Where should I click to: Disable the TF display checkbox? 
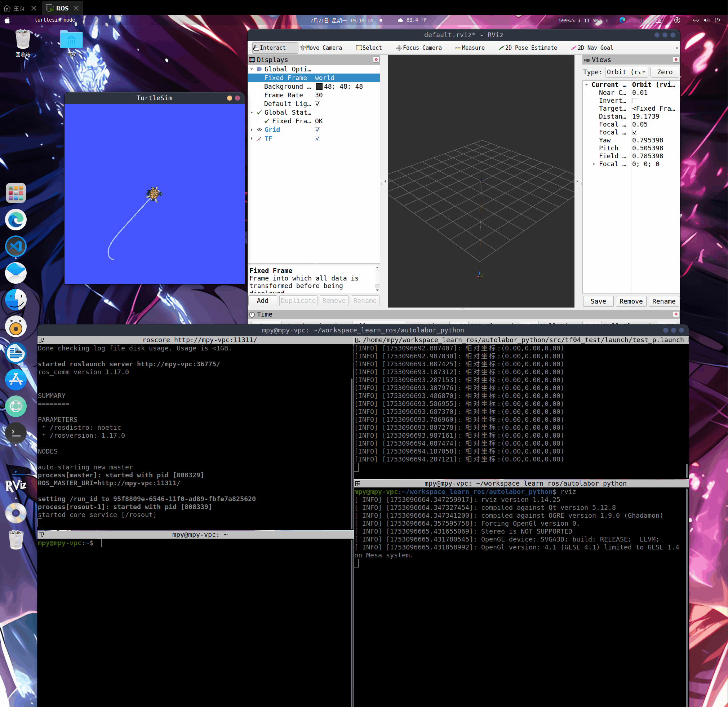point(318,138)
